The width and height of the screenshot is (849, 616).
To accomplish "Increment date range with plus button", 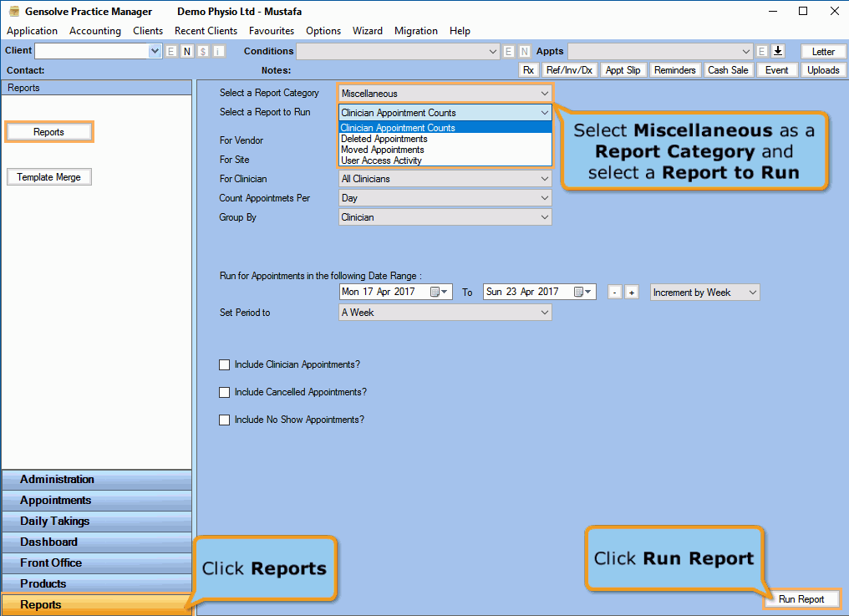I will (632, 293).
